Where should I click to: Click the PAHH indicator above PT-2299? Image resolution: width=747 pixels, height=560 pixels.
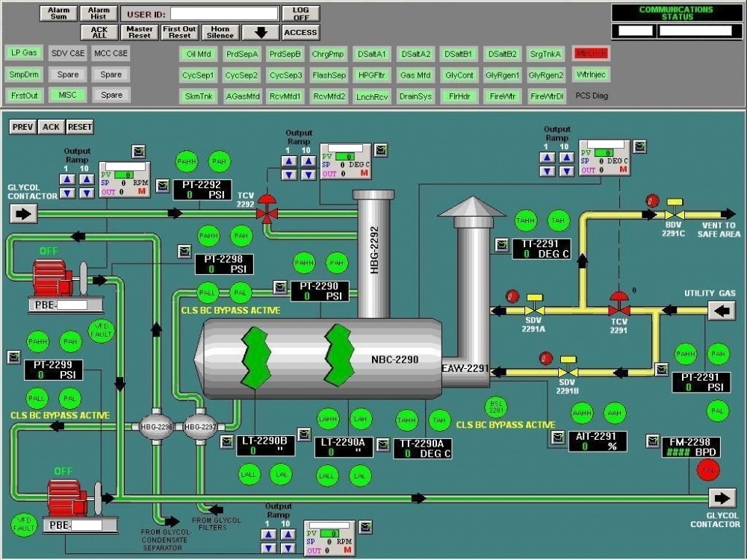coord(36,341)
